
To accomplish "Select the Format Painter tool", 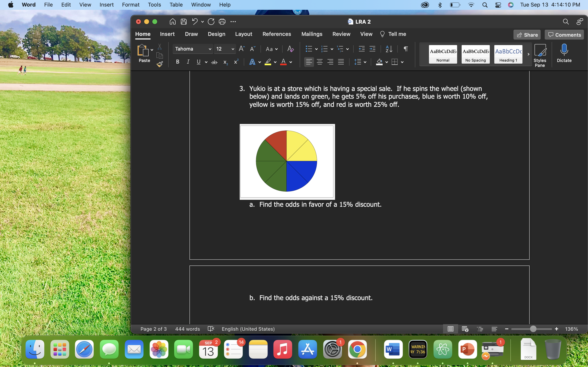I will tap(160, 64).
